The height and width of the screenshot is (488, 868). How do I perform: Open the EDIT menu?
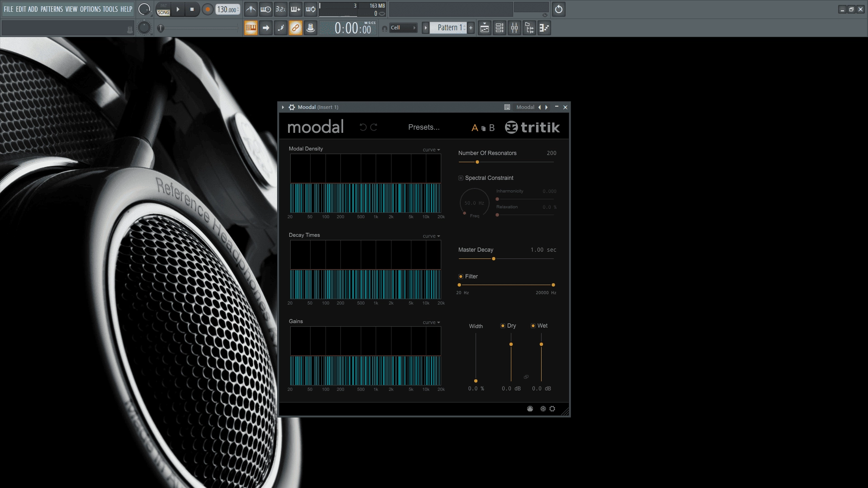[x=21, y=9]
